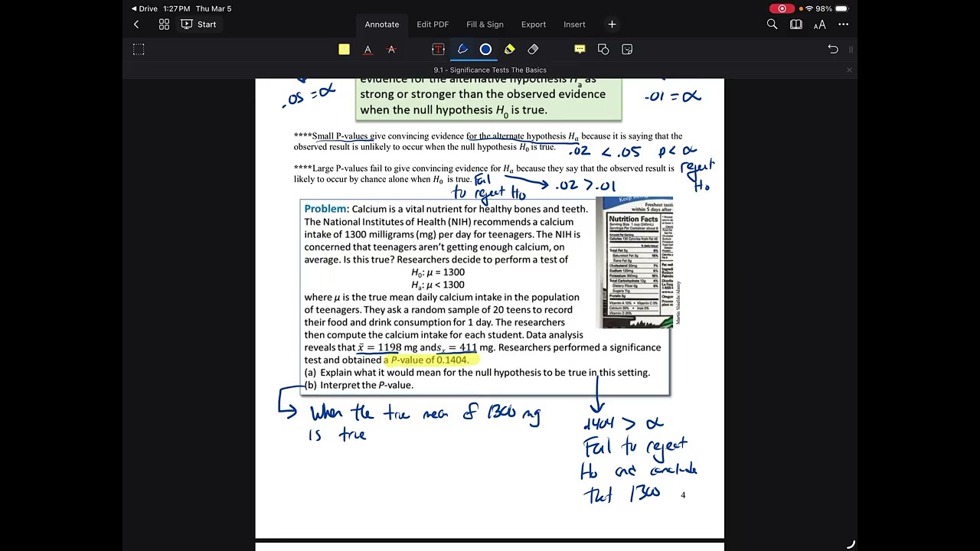Tap the red screen recording indicator
Screen dimensions: 980x551
tap(782, 8)
